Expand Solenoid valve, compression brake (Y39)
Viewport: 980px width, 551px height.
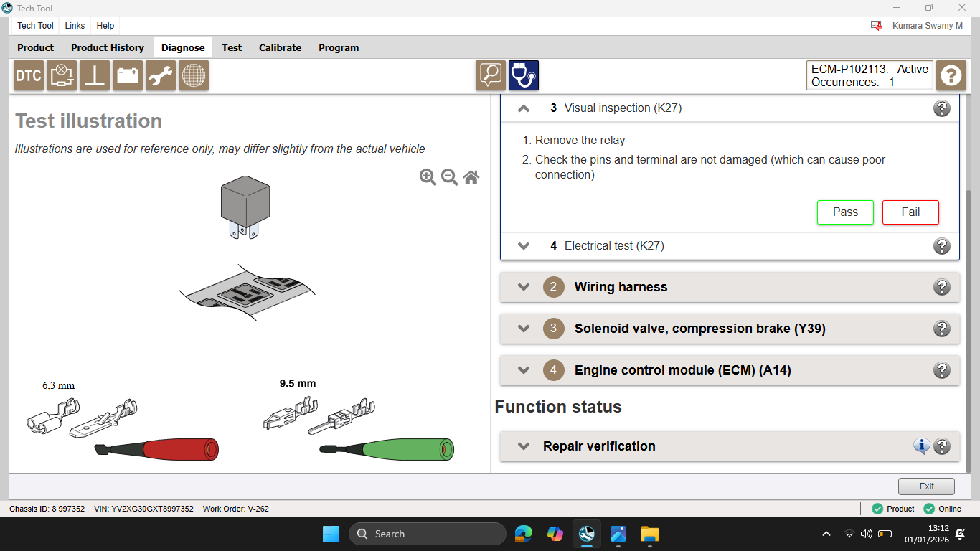(524, 329)
